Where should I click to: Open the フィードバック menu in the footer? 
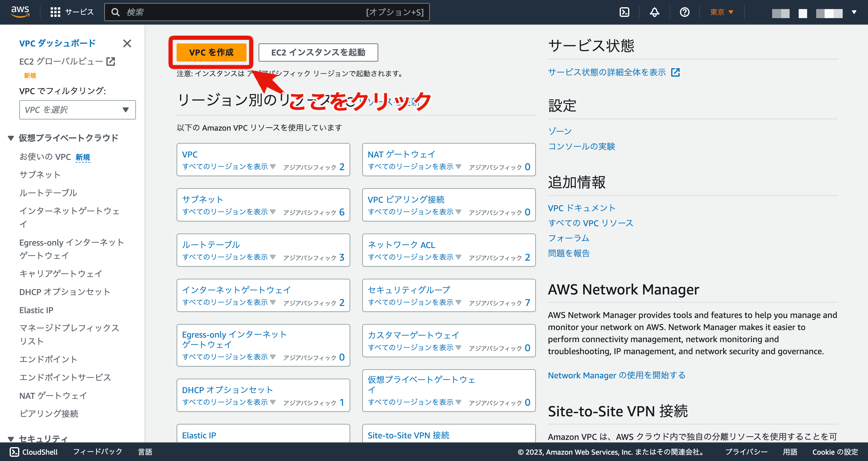click(97, 452)
